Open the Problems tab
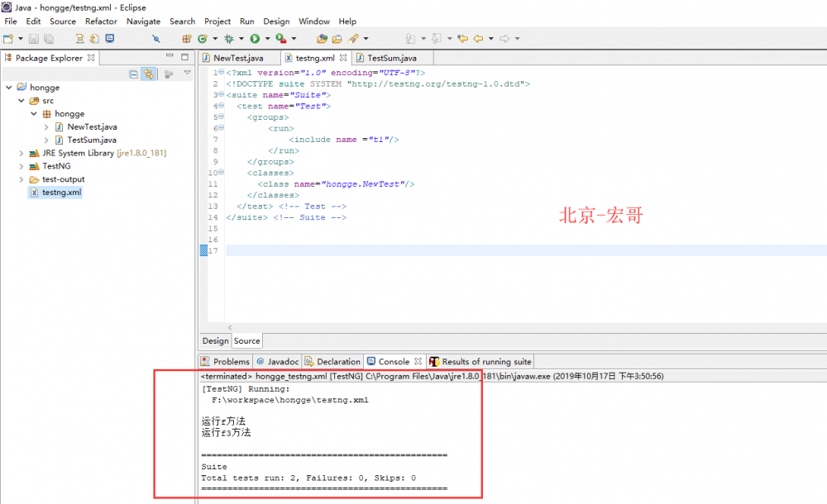 pyautogui.click(x=225, y=362)
